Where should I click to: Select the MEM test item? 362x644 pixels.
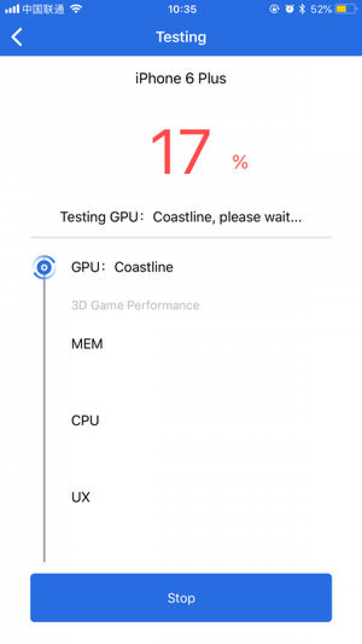pos(87,344)
